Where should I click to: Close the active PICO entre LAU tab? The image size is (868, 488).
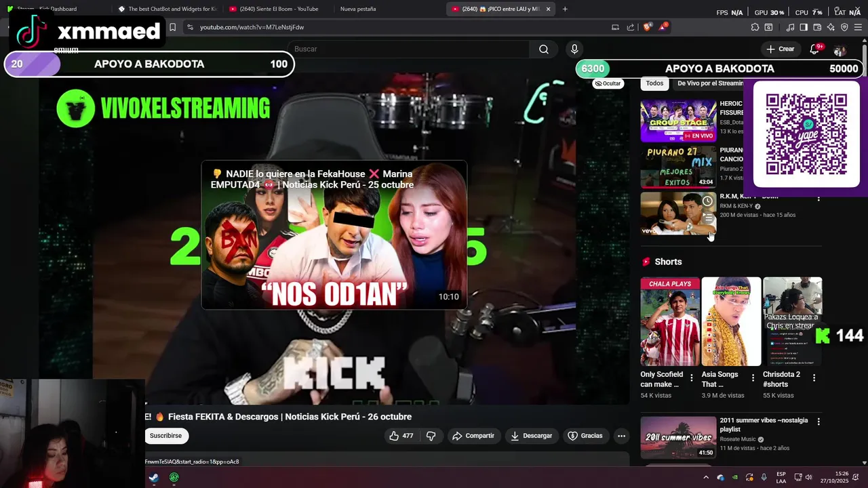(x=548, y=9)
